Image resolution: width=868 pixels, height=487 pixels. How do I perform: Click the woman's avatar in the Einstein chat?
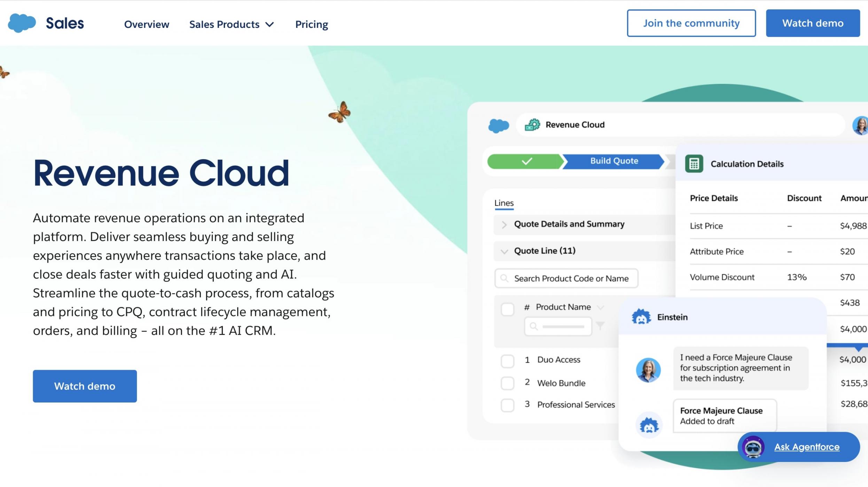[x=648, y=370]
